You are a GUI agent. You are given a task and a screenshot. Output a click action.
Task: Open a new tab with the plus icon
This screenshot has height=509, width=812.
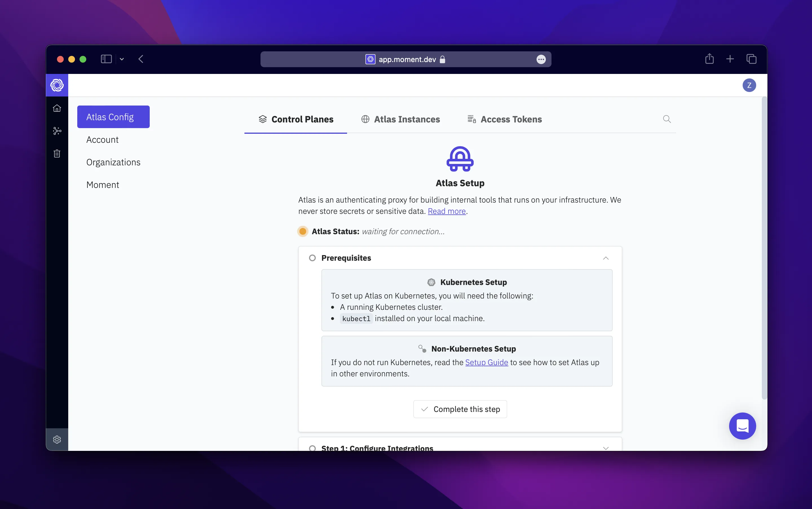coord(730,59)
